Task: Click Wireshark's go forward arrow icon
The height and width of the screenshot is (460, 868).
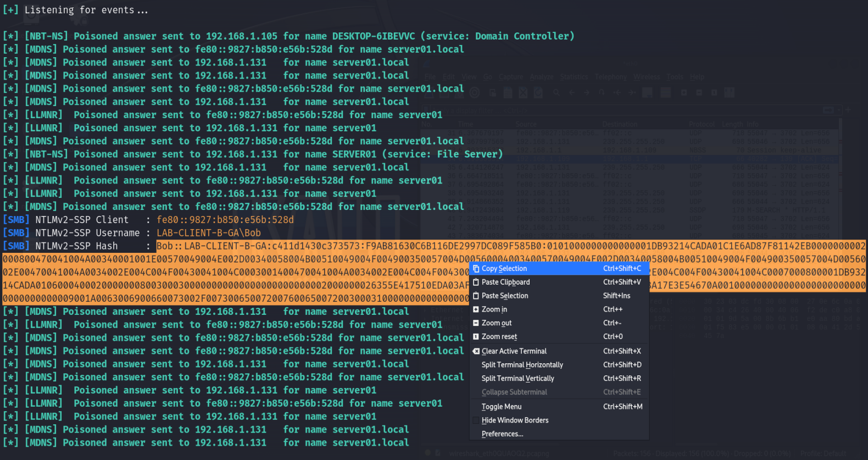Action: 587,92
